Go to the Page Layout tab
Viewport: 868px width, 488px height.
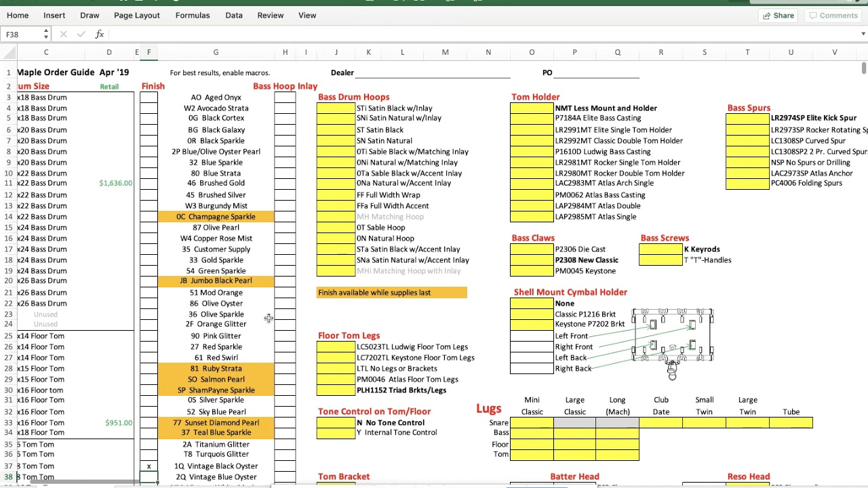point(137,15)
